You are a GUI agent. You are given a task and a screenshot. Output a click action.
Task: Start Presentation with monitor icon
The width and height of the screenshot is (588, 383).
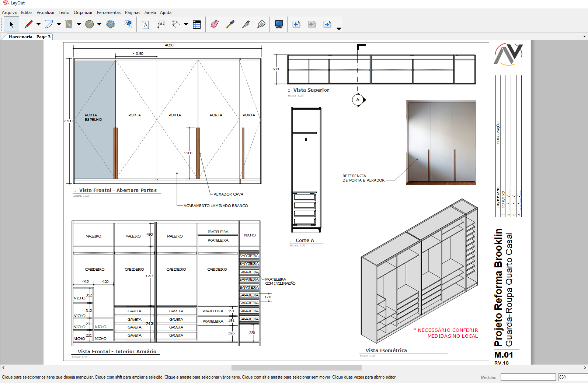279,24
